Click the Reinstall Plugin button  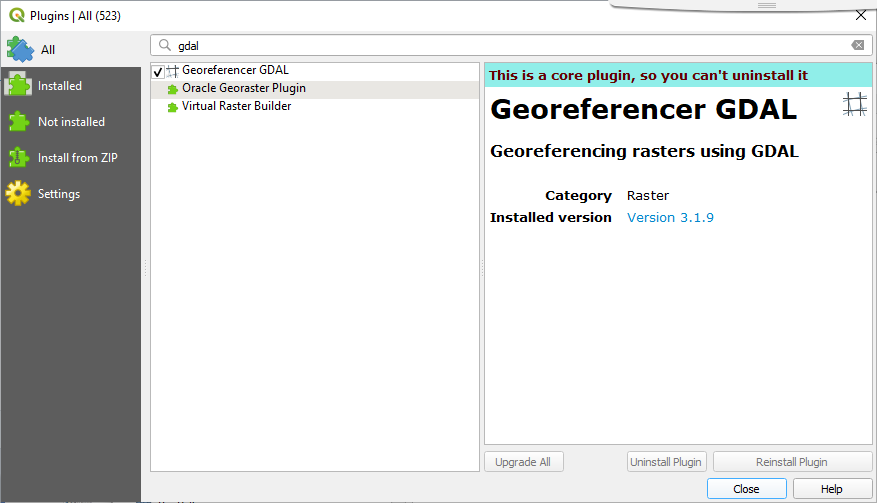792,462
